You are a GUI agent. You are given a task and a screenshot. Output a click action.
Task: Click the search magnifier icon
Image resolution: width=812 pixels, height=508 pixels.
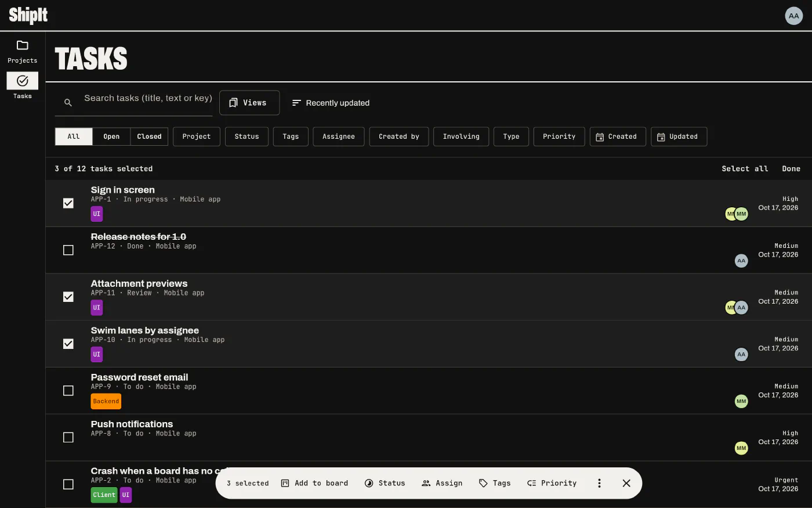click(68, 103)
